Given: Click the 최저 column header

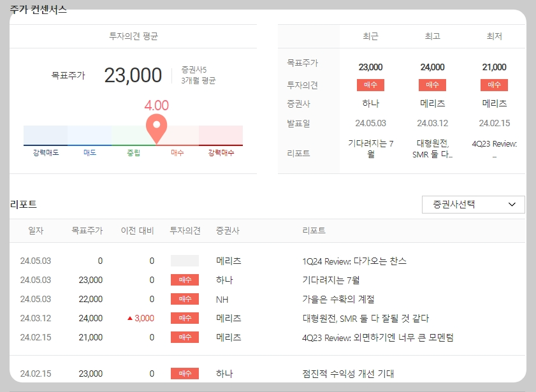Looking at the screenshot, I should (x=495, y=36).
